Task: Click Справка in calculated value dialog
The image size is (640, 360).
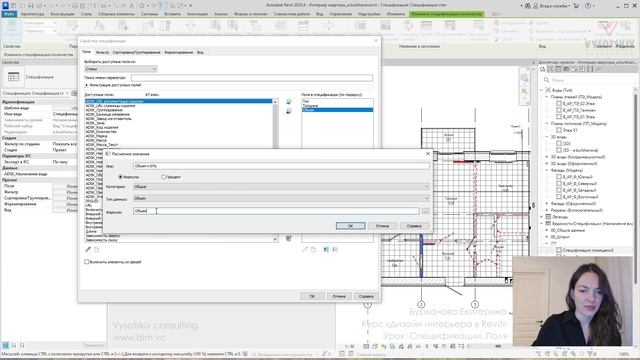Action: tap(414, 226)
